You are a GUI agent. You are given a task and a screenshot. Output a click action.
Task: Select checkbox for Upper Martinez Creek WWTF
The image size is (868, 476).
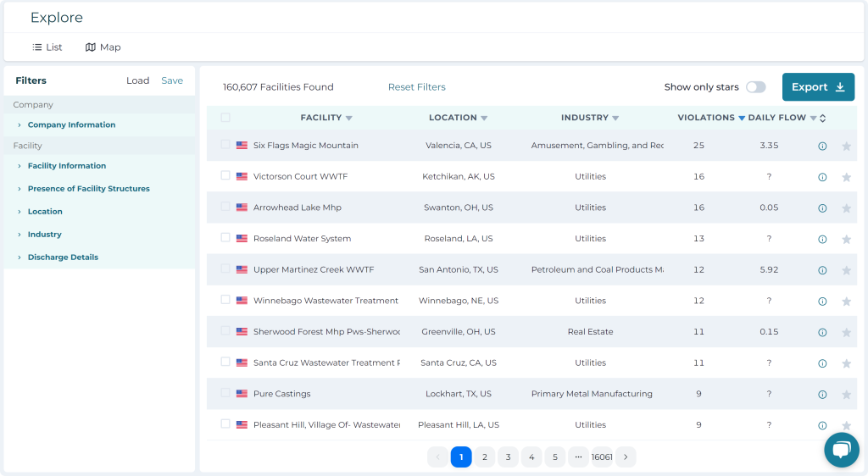pos(225,268)
